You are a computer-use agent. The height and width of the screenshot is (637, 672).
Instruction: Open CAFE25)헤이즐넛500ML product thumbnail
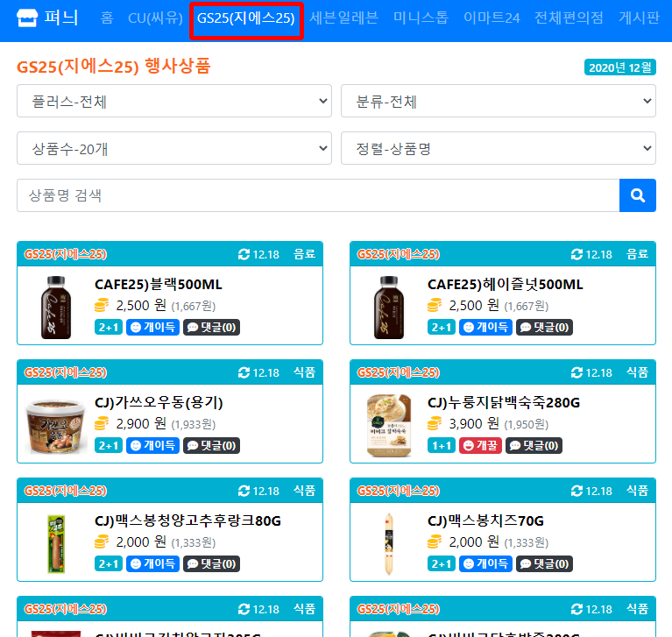[389, 307]
